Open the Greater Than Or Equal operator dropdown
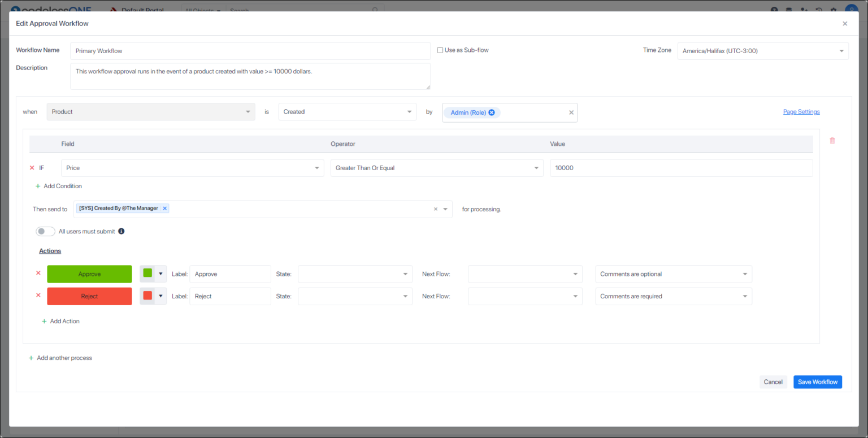The width and height of the screenshot is (868, 438). 437,168
